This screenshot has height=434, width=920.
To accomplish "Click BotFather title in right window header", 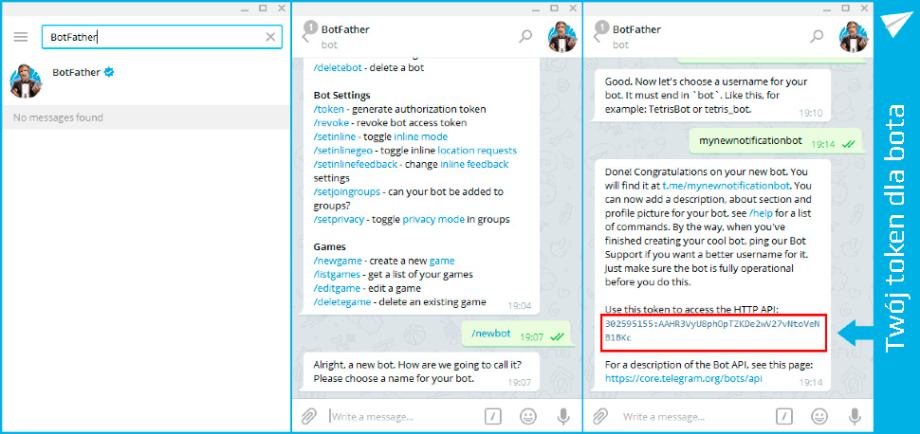I will (637, 29).
